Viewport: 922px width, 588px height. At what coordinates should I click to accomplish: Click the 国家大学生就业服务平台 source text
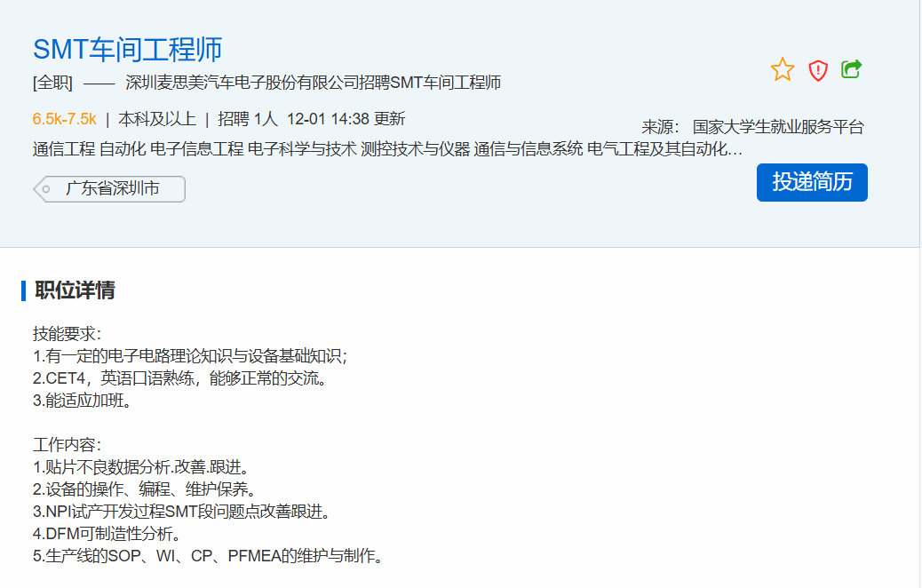pos(777,127)
